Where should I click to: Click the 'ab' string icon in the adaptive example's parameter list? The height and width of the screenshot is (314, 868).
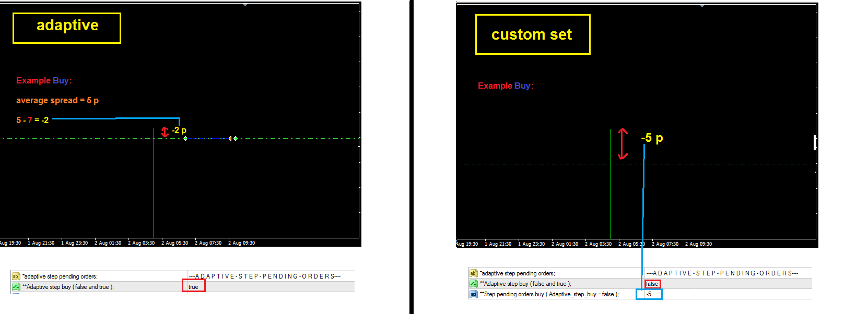16,276
